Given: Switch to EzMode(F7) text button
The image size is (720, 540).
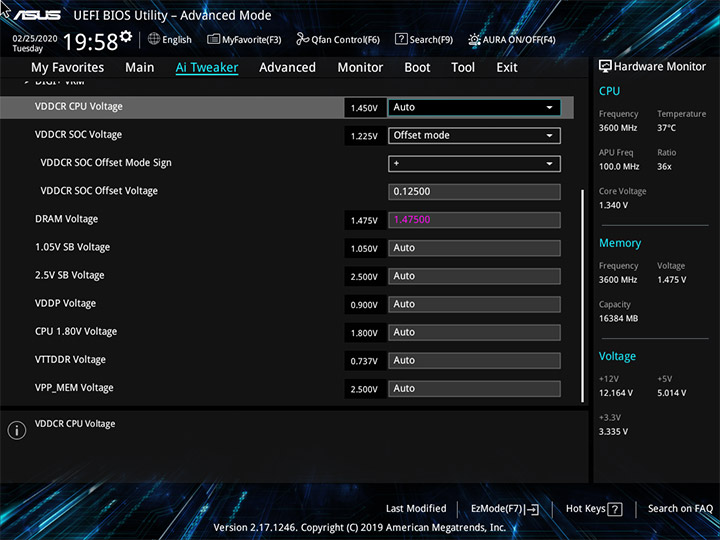Looking at the screenshot, I should tap(496, 509).
